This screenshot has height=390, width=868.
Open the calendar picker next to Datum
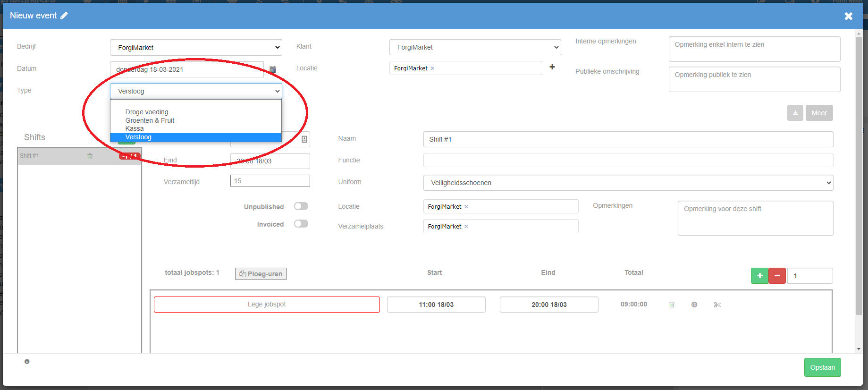pyautogui.click(x=272, y=69)
